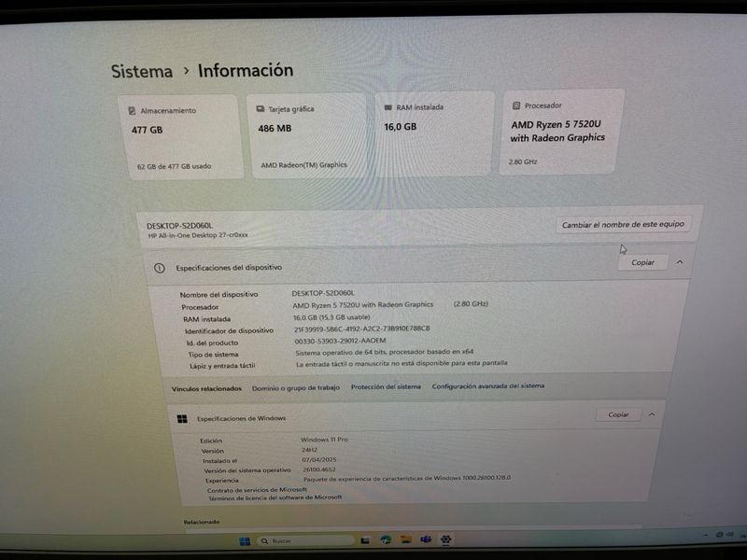Click the '16,0 GB (15,3 GB usable)' value
This screenshot has height=560, width=747.
point(331,317)
